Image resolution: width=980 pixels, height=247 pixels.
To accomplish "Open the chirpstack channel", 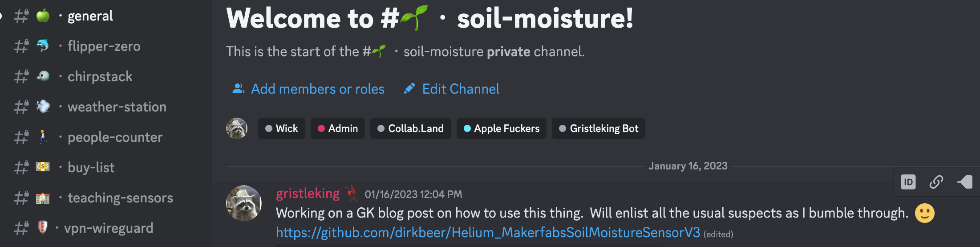I will [x=100, y=77].
